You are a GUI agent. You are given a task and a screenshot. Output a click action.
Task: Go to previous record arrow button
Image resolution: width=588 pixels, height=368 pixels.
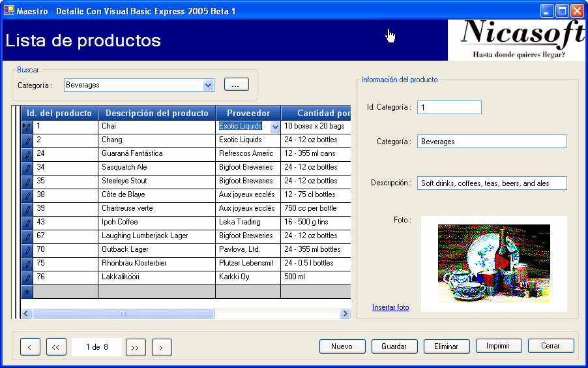(30, 347)
